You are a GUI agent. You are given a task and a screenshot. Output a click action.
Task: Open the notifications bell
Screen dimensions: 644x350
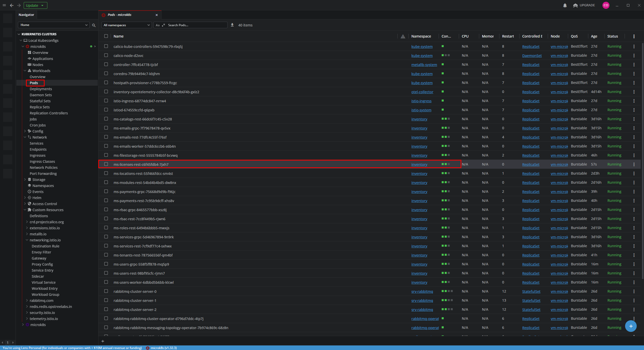tap(565, 5)
